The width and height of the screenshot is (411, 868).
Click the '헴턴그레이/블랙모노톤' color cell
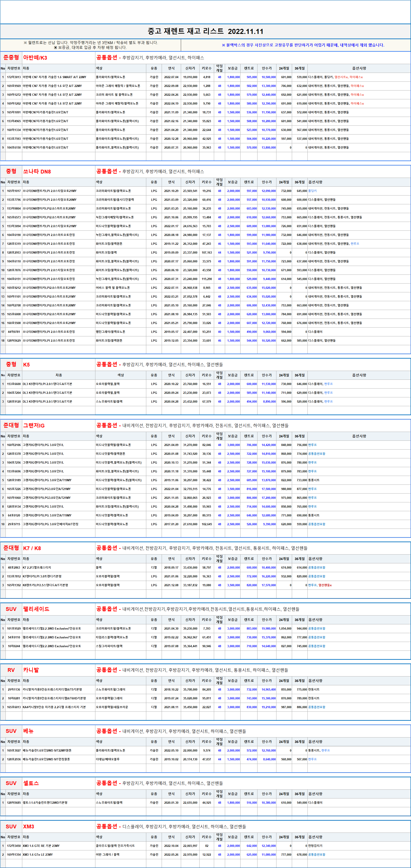(x=120, y=332)
